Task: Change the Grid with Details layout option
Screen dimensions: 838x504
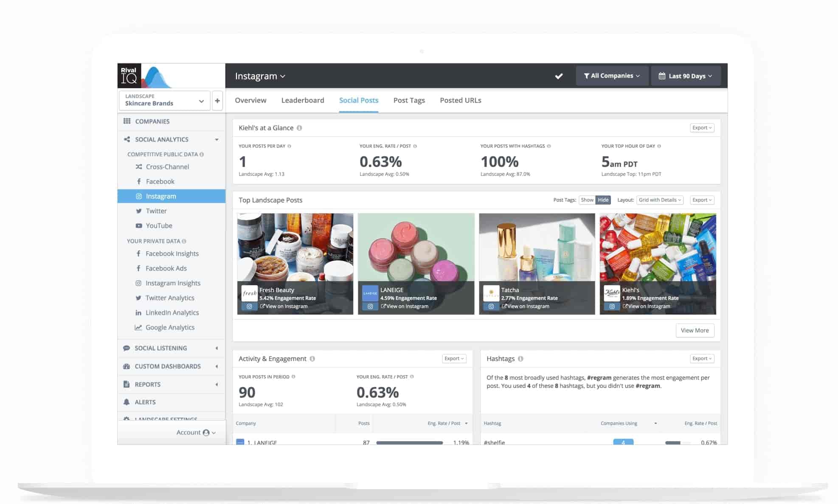Action: [x=659, y=200]
